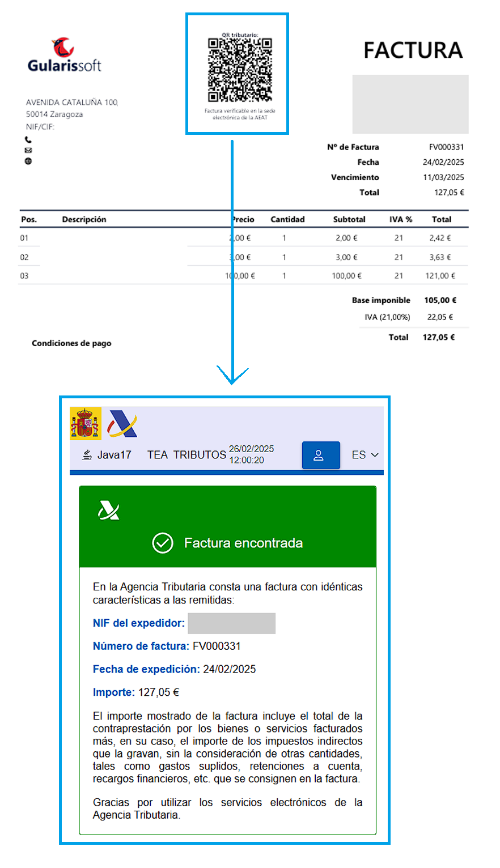Click '50014 Zaragoza' text

(x=54, y=114)
